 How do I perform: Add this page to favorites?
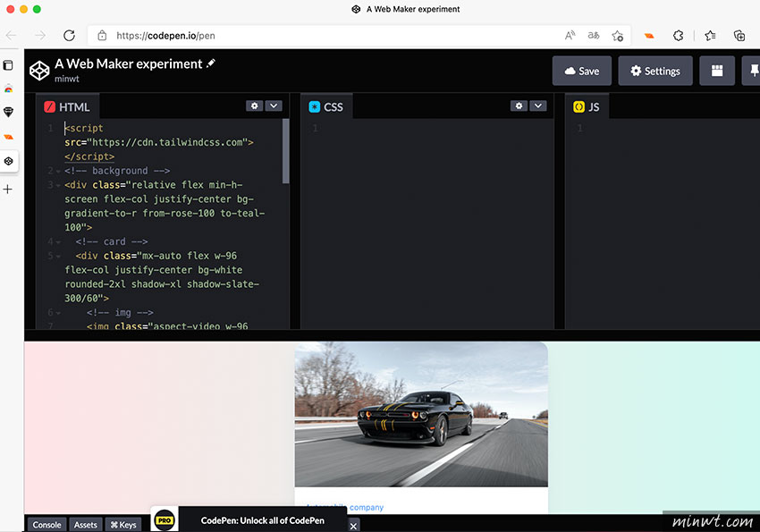tap(617, 36)
